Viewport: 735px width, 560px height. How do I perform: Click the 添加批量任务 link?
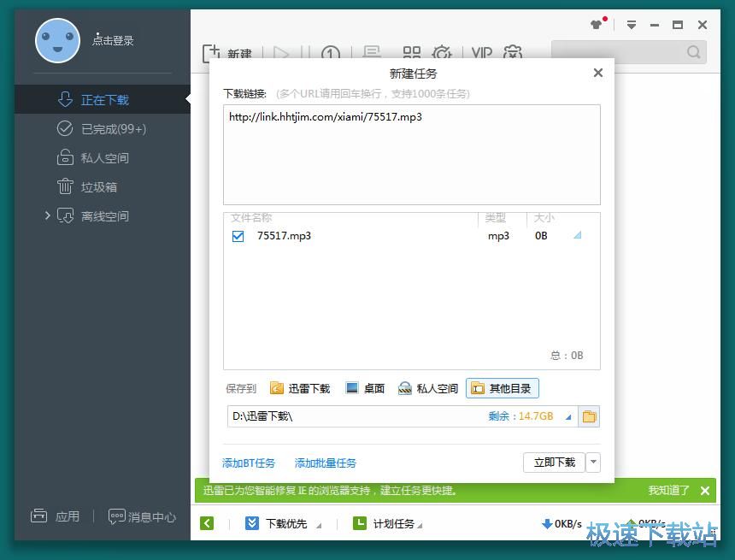point(326,463)
